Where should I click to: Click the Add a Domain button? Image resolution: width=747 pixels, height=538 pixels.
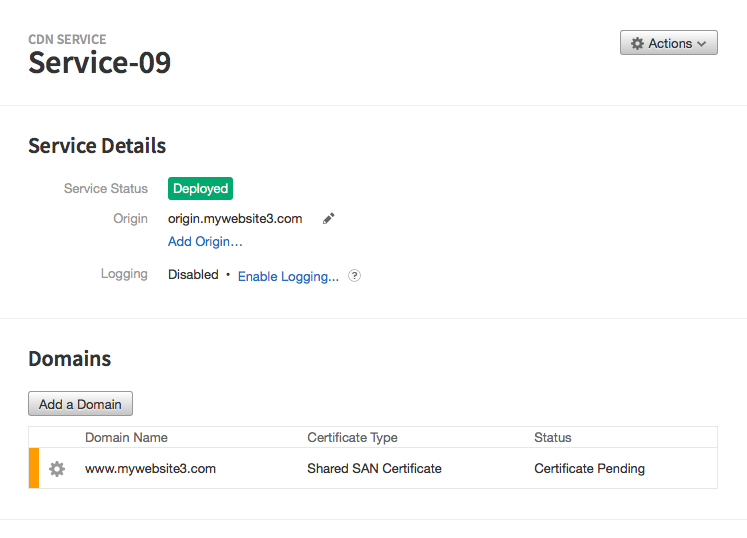[x=81, y=404]
